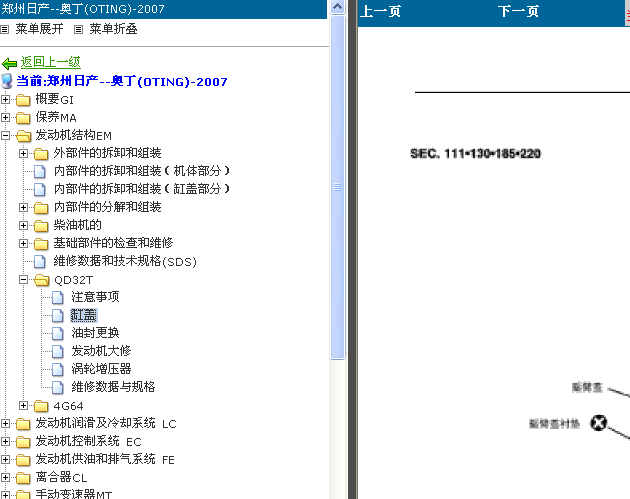Open 维修数据和技术规格(SDS) page
Image resolution: width=630 pixels, height=499 pixels.
coord(125,261)
